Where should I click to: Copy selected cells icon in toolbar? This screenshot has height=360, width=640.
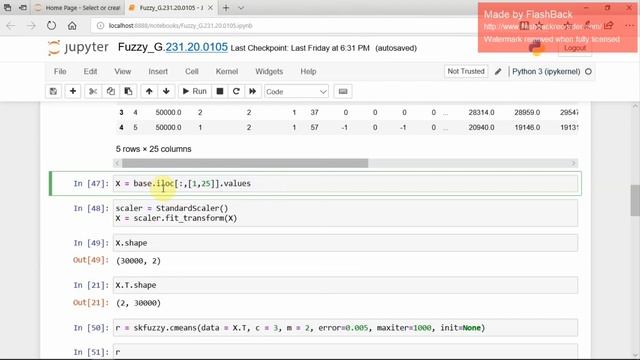coord(111,91)
